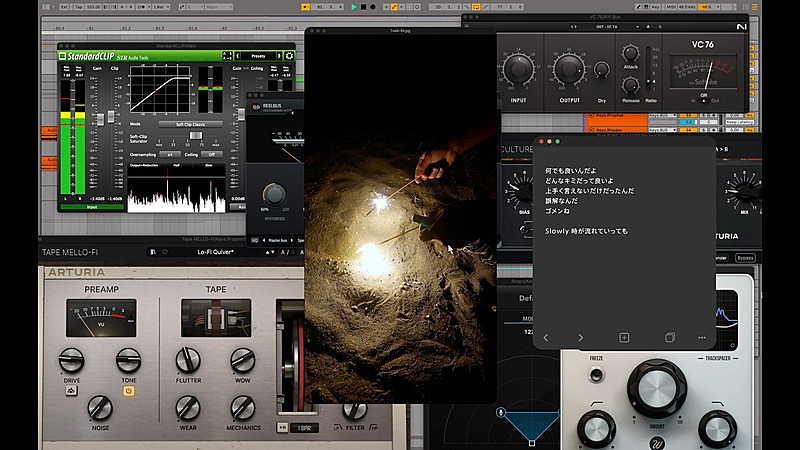The image size is (800, 450).
Task: Click the Drive mode icon under Drive knob
Action: 72,391
